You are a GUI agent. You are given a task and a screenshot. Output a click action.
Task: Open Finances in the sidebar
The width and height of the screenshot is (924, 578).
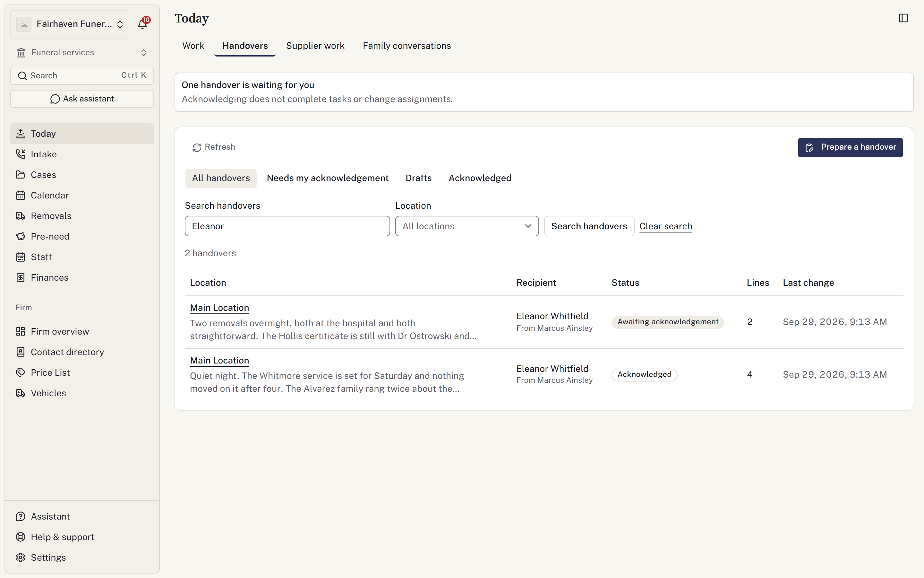82,277
